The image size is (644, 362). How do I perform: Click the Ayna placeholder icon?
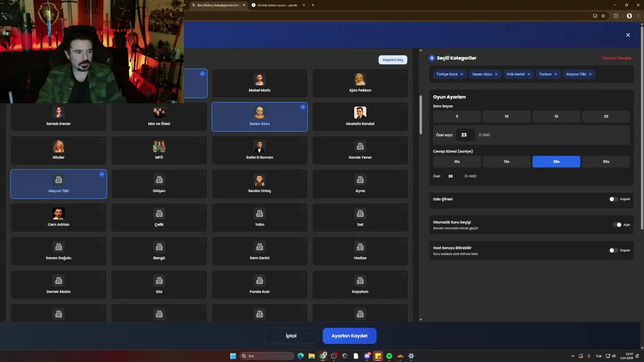pos(360,180)
